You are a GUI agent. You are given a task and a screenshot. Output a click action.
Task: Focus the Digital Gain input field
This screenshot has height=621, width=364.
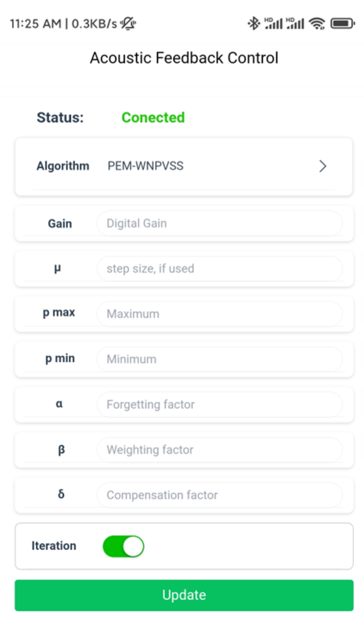click(219, 223)
